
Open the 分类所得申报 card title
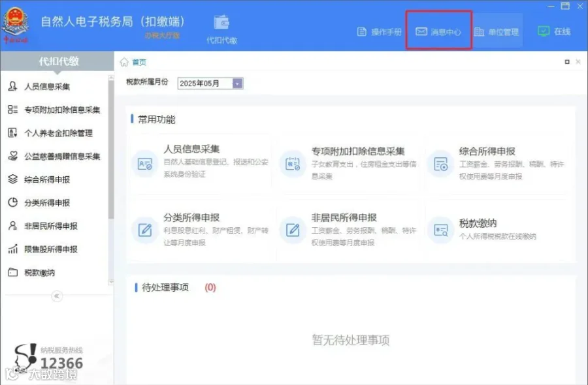[191, 217]
